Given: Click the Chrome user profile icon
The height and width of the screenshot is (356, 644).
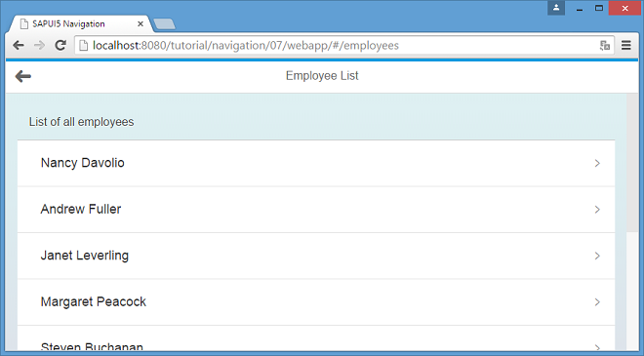Looking at the screenshot, I should click(x=556, y=8).
